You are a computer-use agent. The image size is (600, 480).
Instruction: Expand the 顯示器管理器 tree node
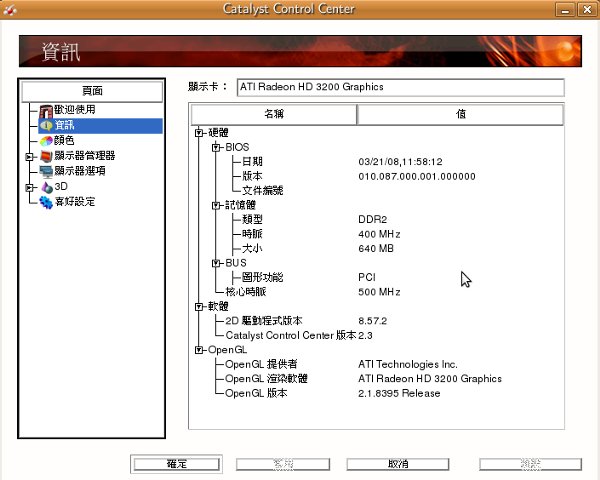29,157
